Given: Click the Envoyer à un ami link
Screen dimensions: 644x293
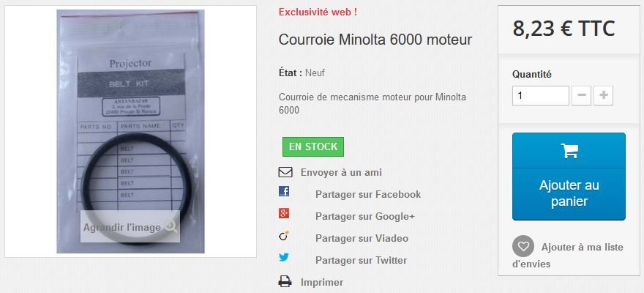Looking at the screenshot, I should point(341,172).
